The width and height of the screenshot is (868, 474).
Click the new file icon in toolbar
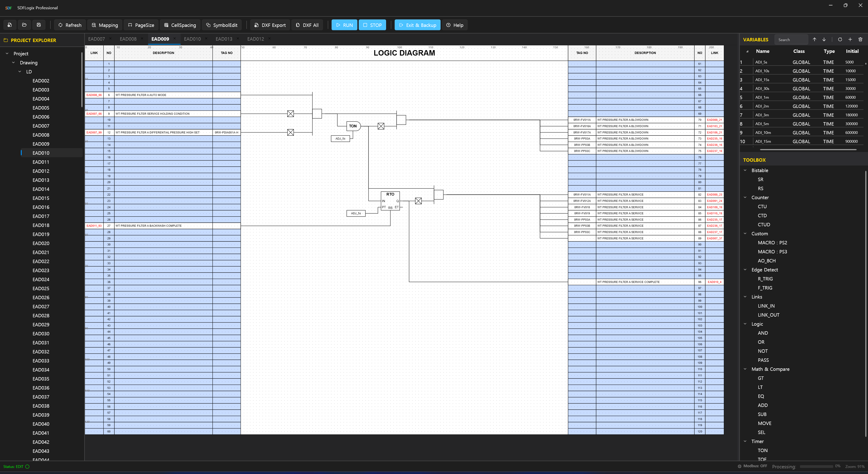coord(10,25)
